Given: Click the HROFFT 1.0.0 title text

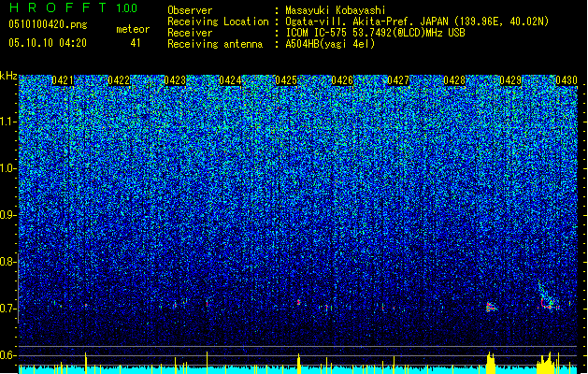Looking at the screenshot, I should tap(74, 7).
